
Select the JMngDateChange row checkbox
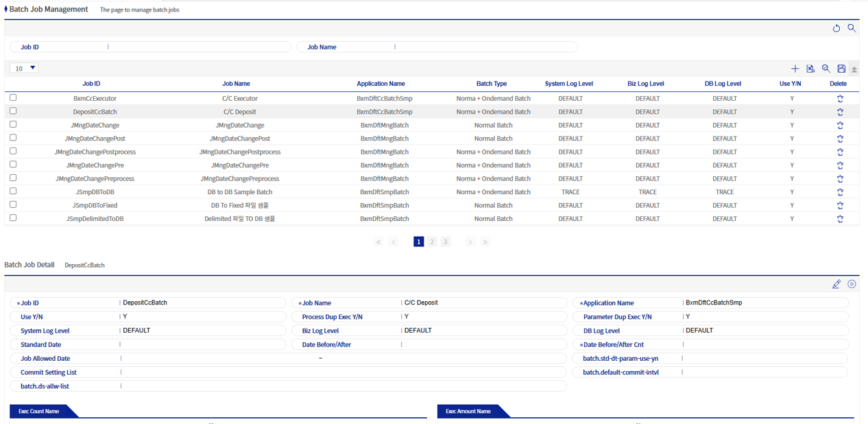click(x=13, y=125)
